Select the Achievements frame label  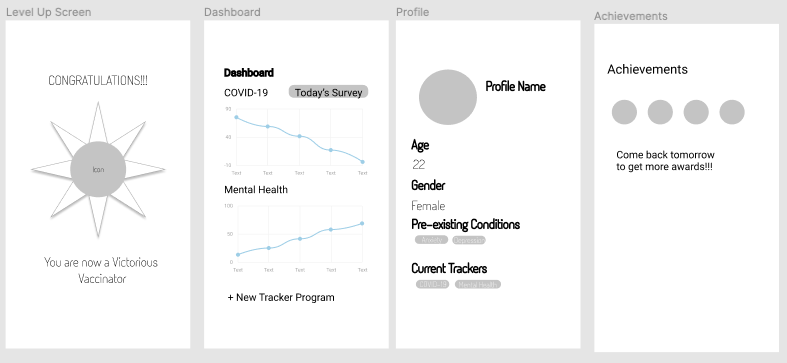click(x=631, y=16)
